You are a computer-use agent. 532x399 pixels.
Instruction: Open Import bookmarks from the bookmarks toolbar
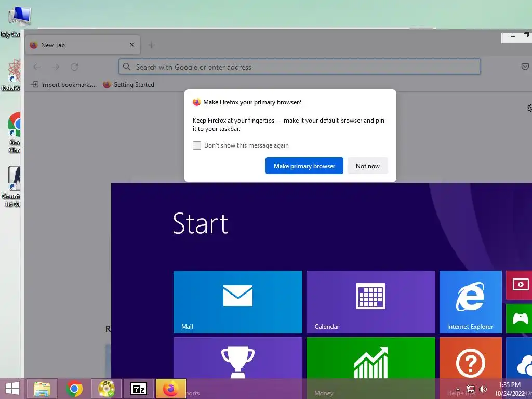pyautogui.click(x=64, y=85)
